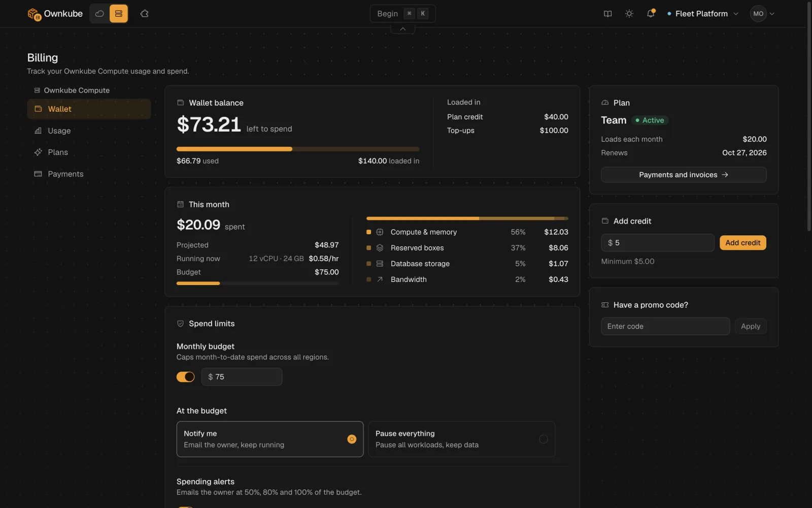Image resolution: width=812 pixels, height=508 pixels.
Task: Click the promo code Apply button
Action: 751,326
